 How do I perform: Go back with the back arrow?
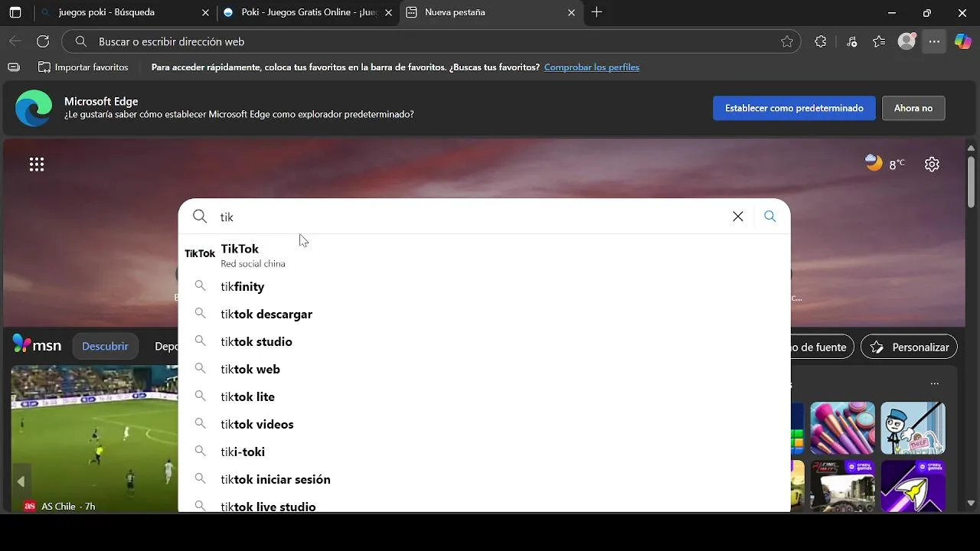tap(15, 41)
